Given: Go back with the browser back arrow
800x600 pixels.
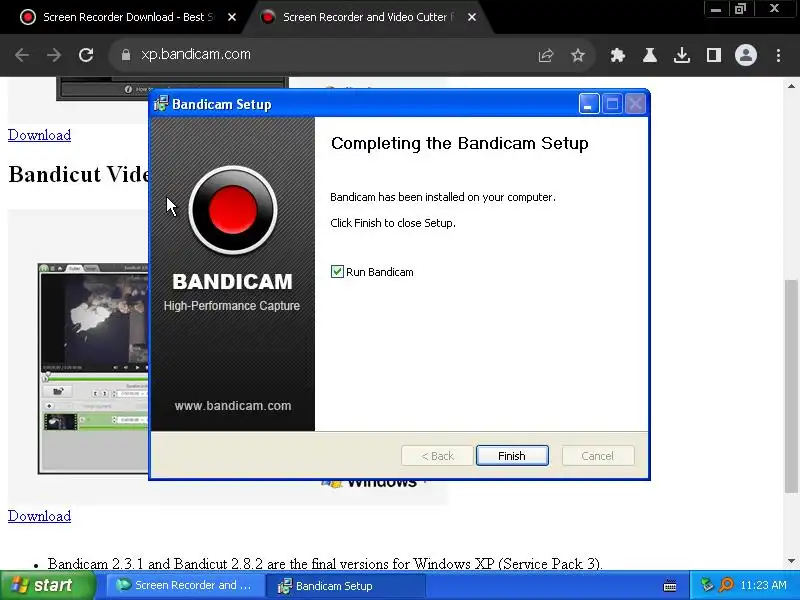Looking at the screenshot, I should [22, 55].
